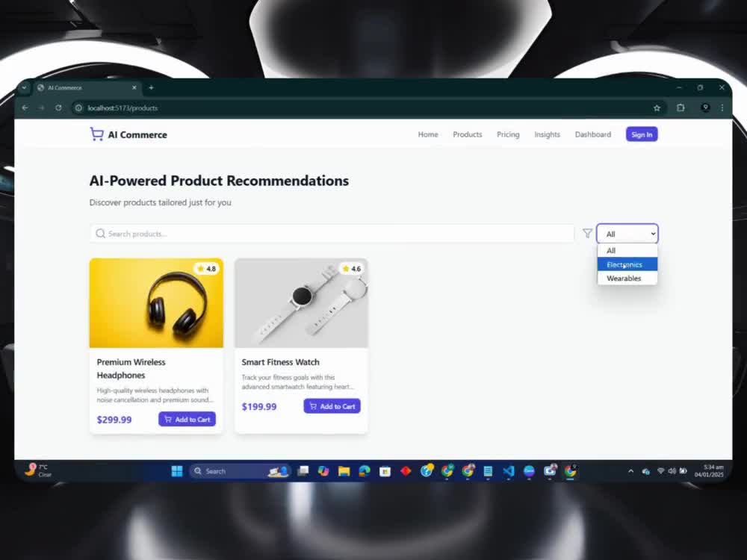Click the filter funnel icon
This screenshot has width=747, height=560.
tap(587, 233)
